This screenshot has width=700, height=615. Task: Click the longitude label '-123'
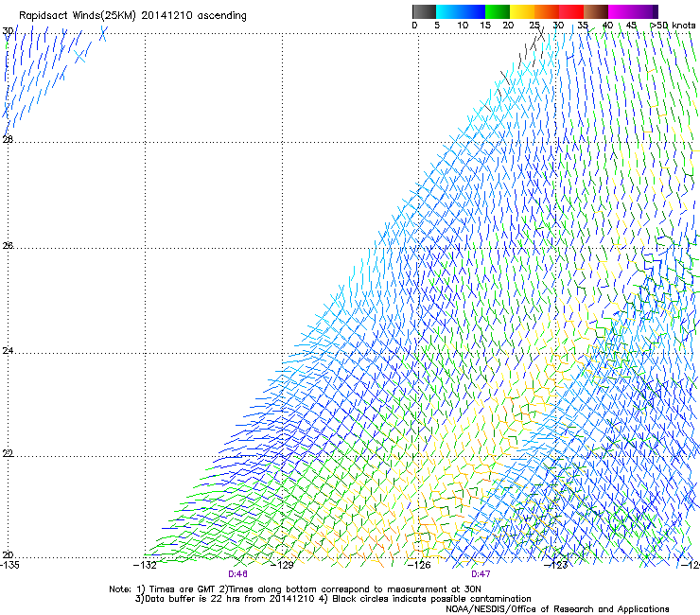pos(556,565)
